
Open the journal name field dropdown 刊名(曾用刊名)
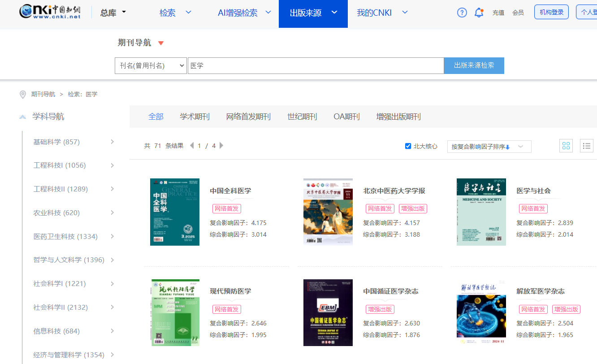[x=150, y=65]
